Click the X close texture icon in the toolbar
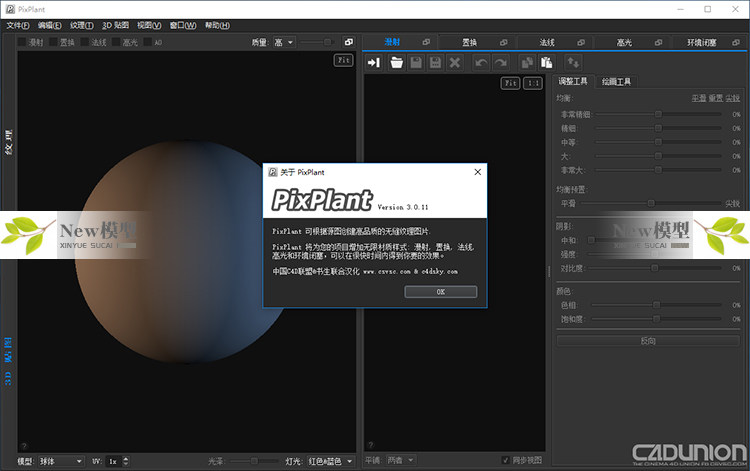The width and height of the screenshot is (750, 471). 455,63
